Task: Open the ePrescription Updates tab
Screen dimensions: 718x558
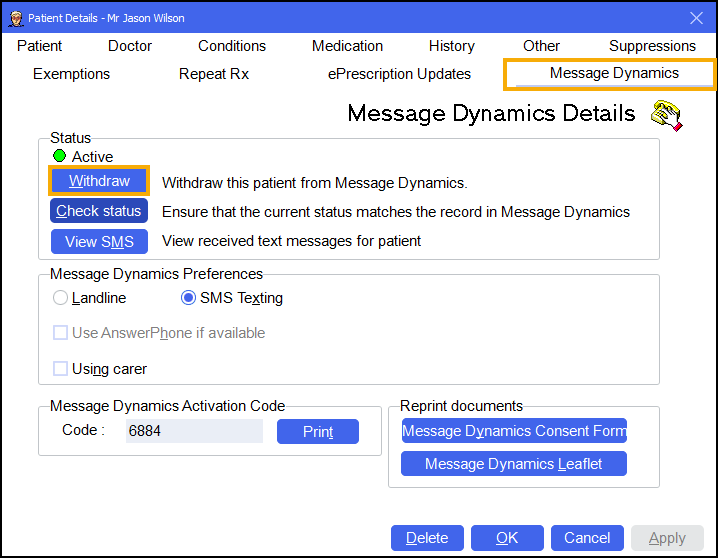Action: [399, 74]
